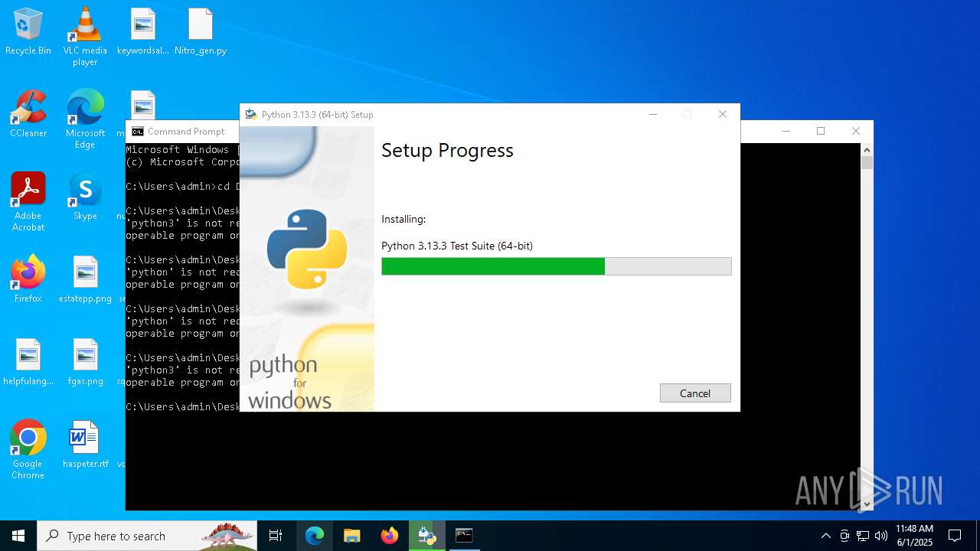
Task: Click the taskbar search box
Action: pos(147,536)
